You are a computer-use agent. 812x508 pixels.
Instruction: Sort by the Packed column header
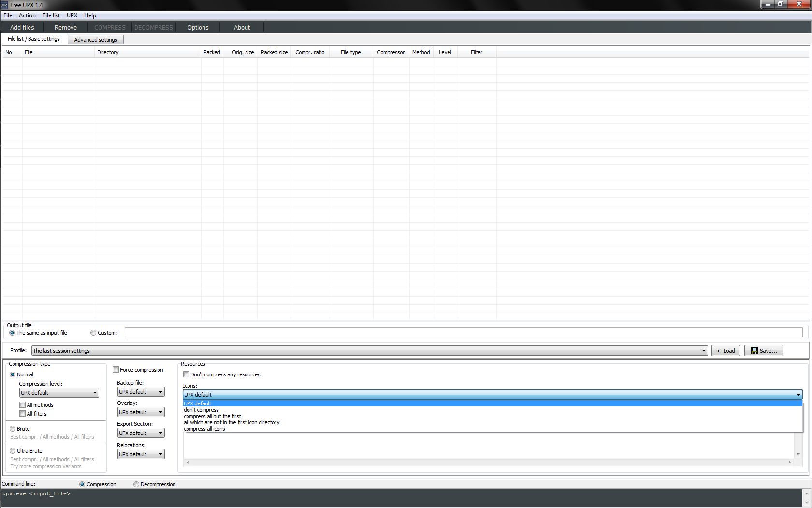[x=212, y=52]
